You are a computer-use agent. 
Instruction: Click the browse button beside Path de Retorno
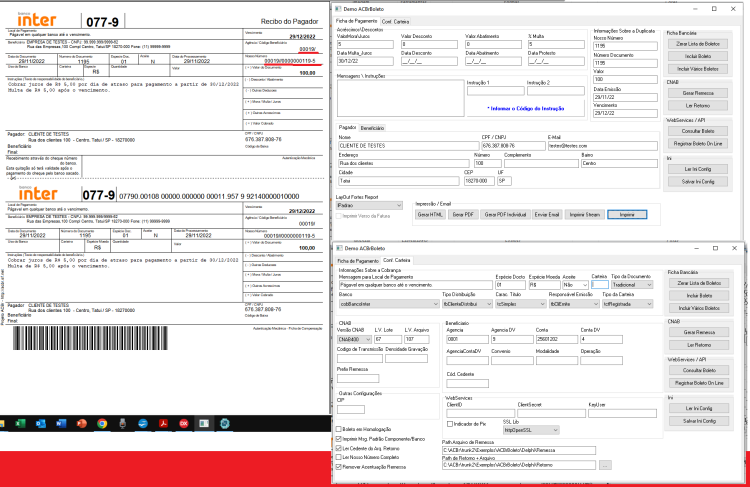click(605, 465)
